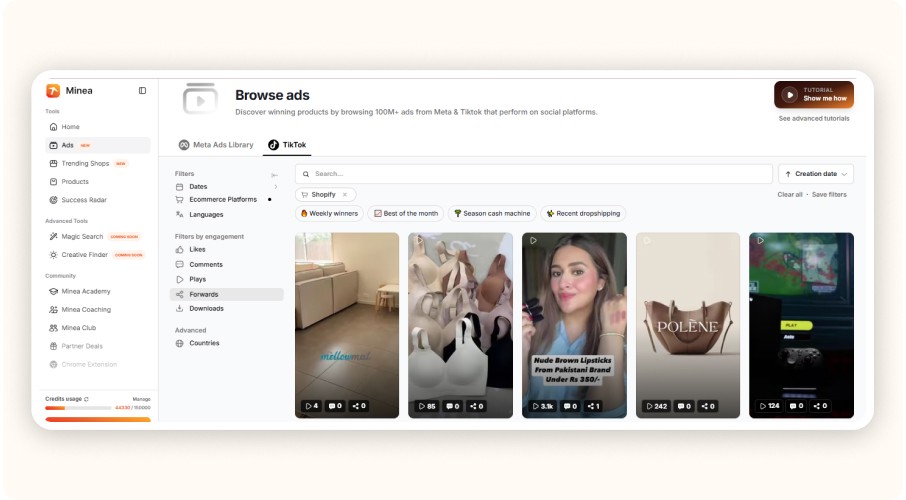Click 4 plays badge on mellowmat ad
The image size is (906, 500).
coord(312,406)
